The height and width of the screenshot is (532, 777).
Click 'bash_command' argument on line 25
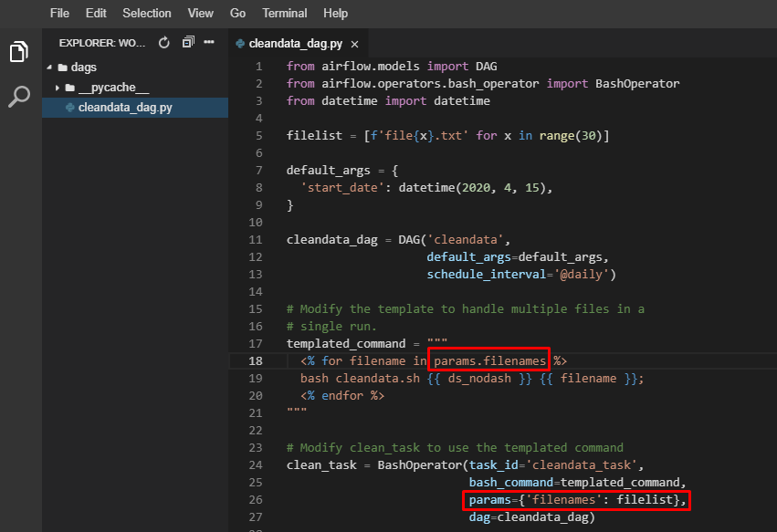pos(511,483)
